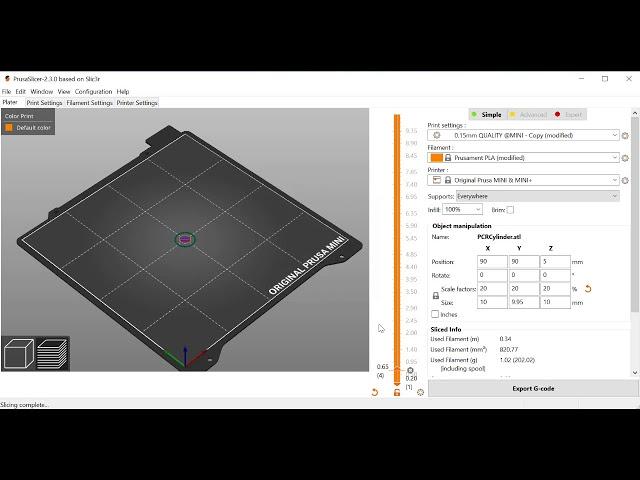Select the purple cylinder object on the bed
The height and width of the screenshot is (480, 640).
point(185,239)
